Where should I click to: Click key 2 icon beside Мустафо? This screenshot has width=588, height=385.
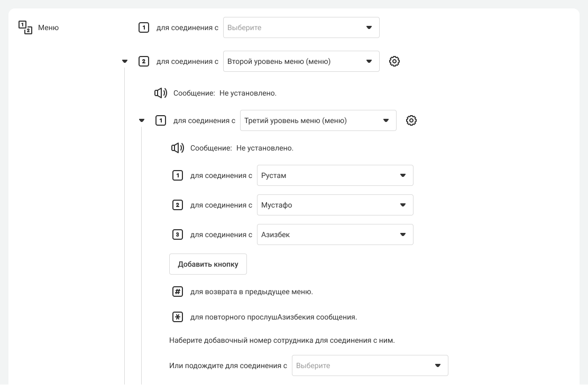[x=178, y=205]
